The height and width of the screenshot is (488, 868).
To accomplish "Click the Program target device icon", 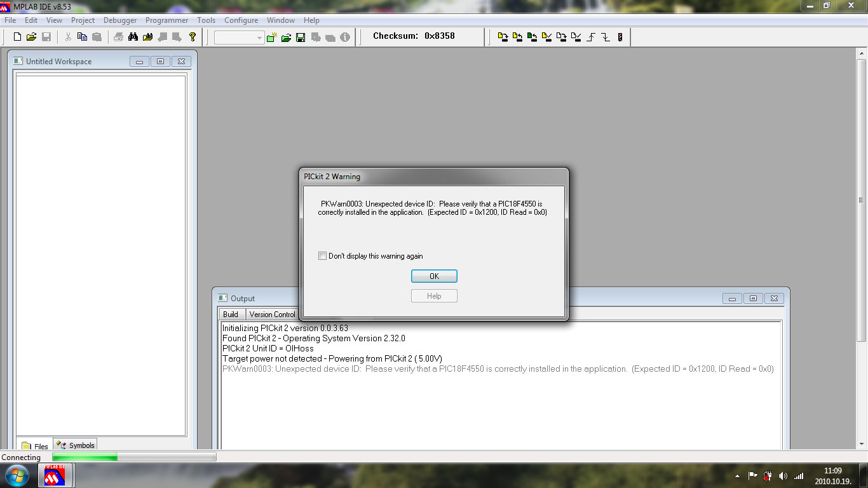I will coord(503,37).
